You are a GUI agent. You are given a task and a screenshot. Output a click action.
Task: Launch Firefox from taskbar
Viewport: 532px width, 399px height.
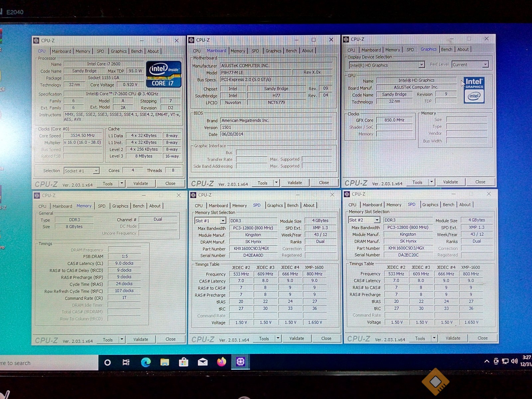[221, 361]
